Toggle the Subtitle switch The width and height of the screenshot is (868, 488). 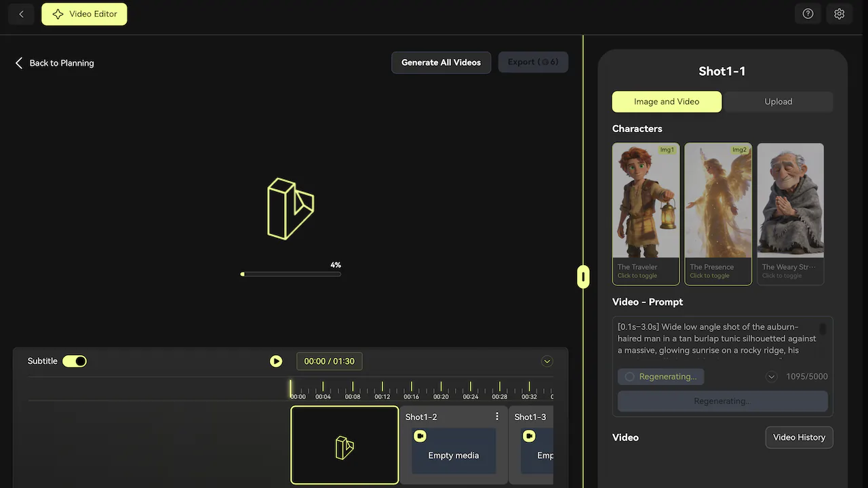[75, 361]
